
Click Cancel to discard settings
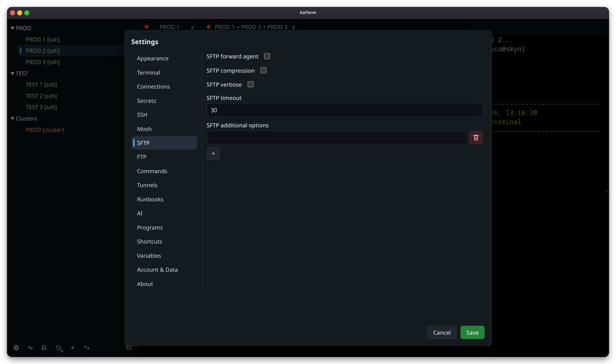[442, 332]
